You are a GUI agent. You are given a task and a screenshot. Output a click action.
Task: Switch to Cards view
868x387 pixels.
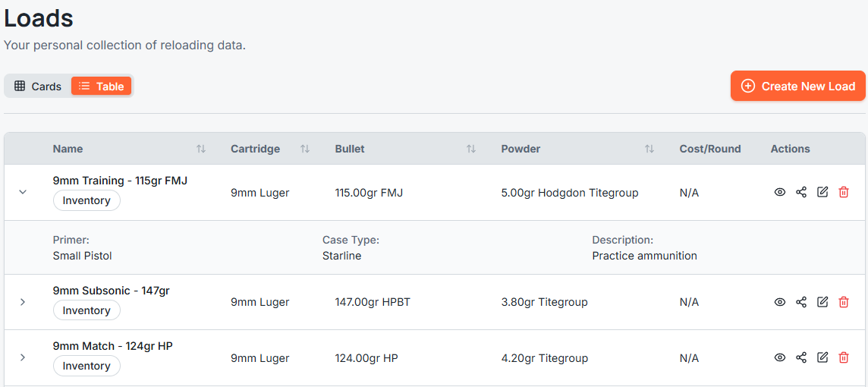38,87
